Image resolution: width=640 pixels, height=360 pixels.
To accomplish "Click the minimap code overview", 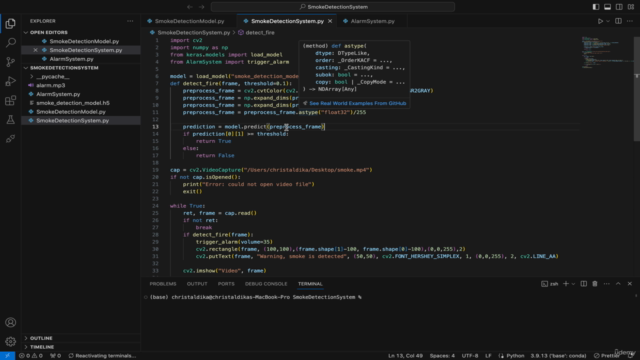I will click(607, 53).
